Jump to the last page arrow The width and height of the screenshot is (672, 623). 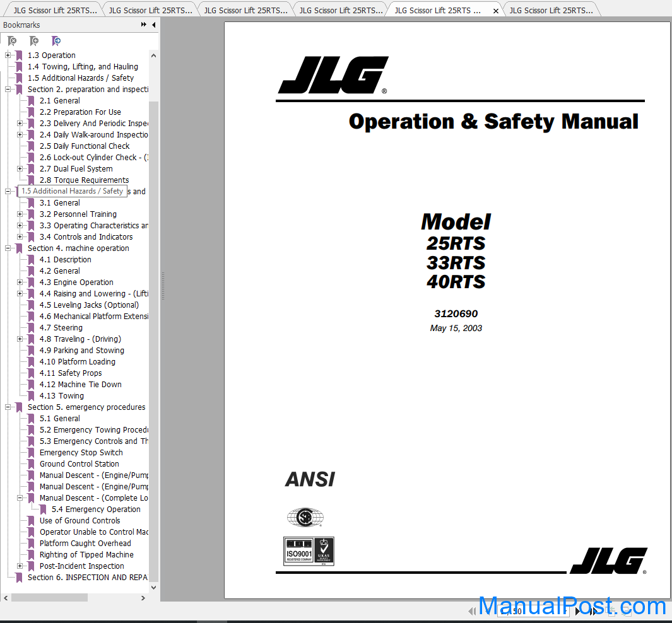[593, 611]
